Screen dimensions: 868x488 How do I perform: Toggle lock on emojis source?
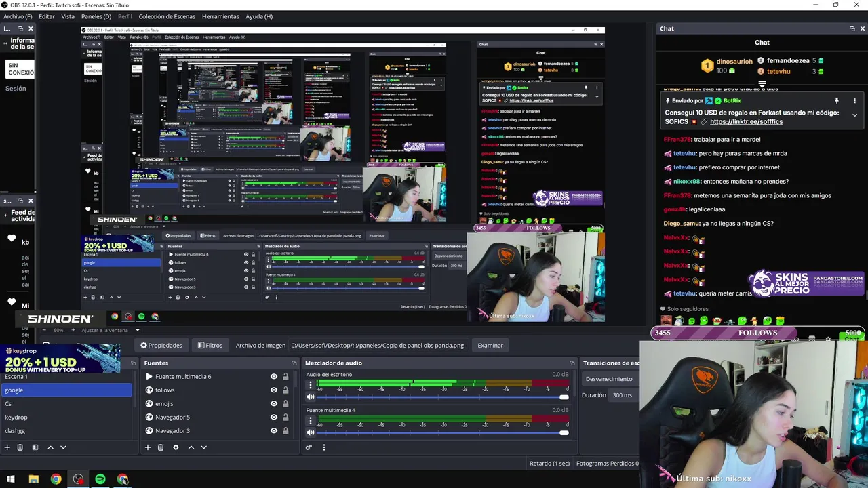285,404
